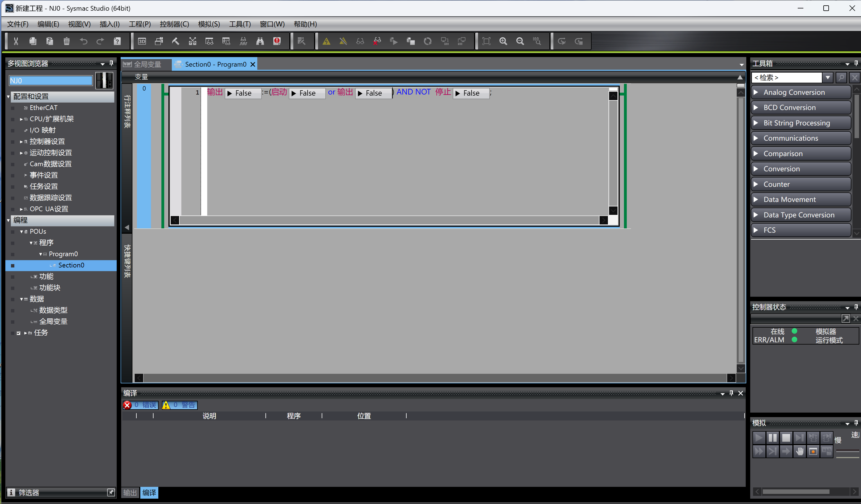Open the toolbox 检索 search dropdown
The width and height of the screenshot is (861, 504).
pos(828,78)
